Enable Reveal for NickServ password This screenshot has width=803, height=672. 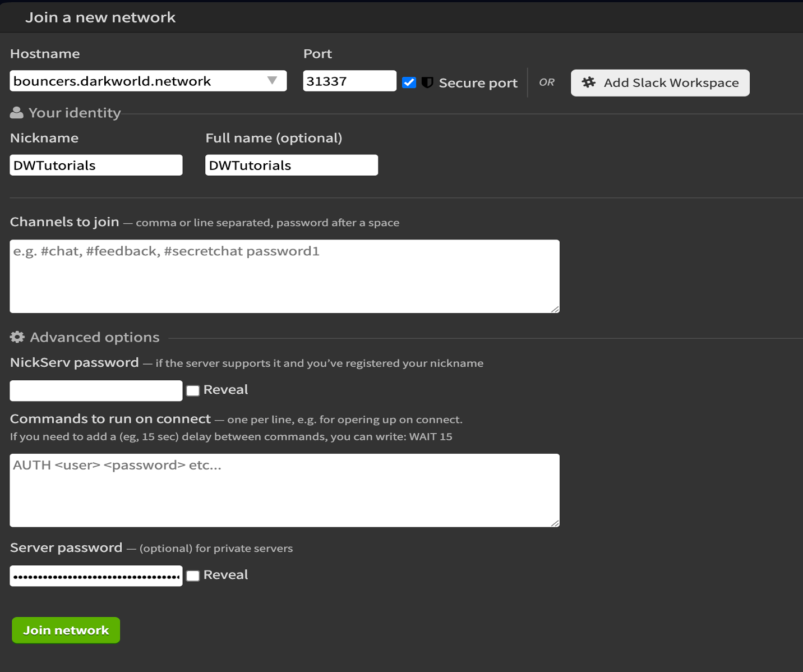(x=193, y=390)
